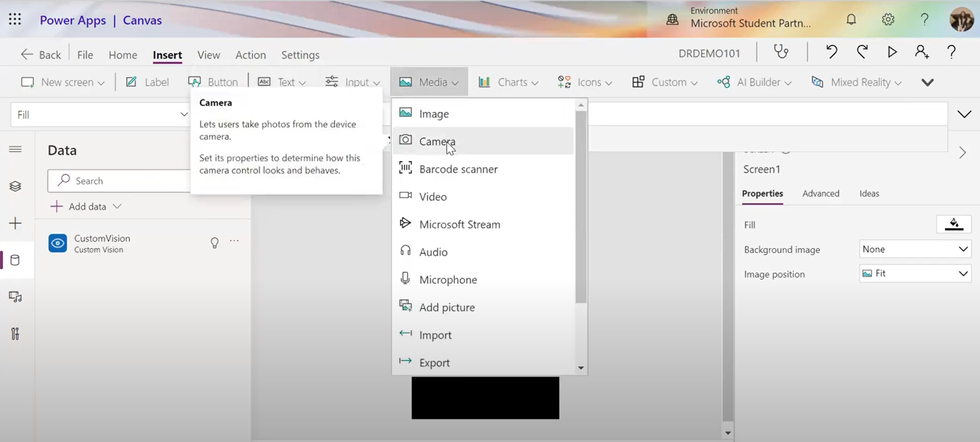Open the Input dropdown in the ribbon
The height and width of the screenshot is (442, 980).
[x=352, y=82]
